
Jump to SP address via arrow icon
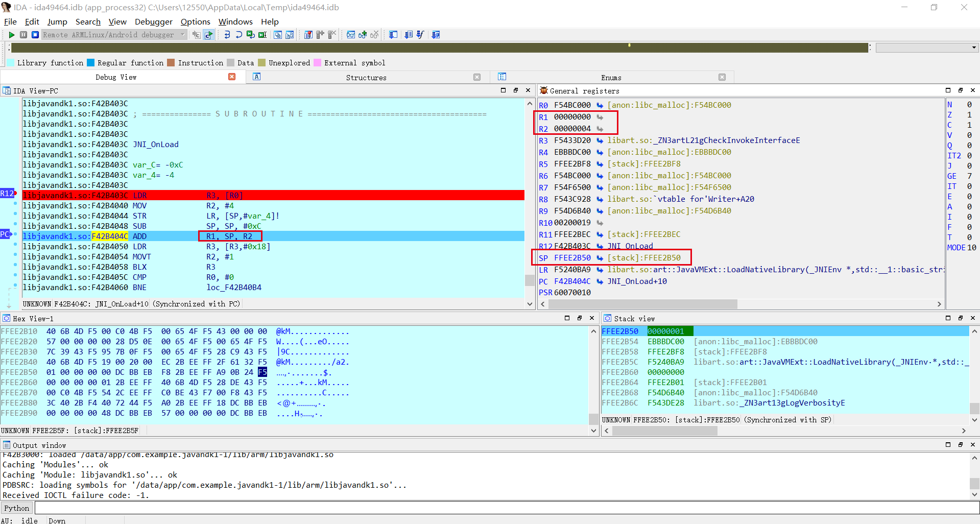[x=600, y=258]
